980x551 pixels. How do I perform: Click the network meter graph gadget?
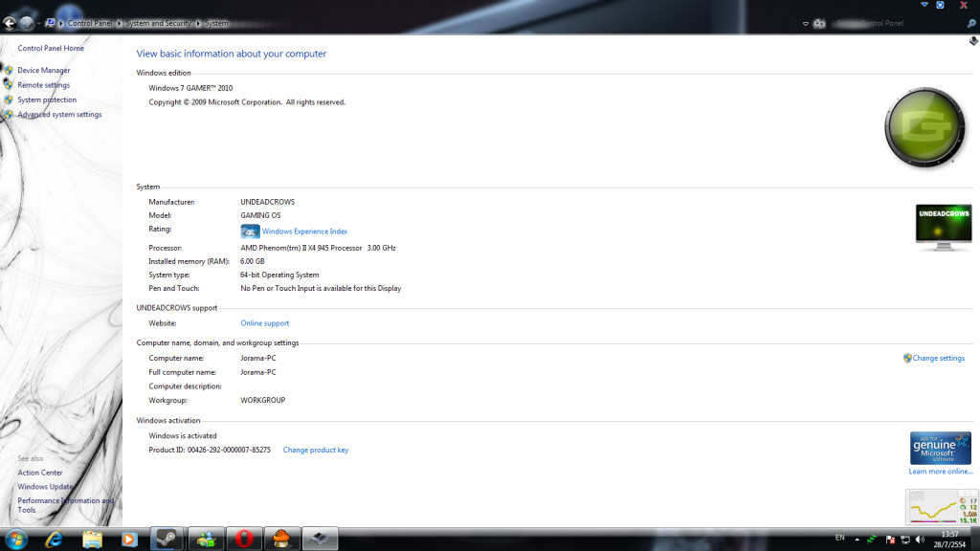click(x=942, y=507)
